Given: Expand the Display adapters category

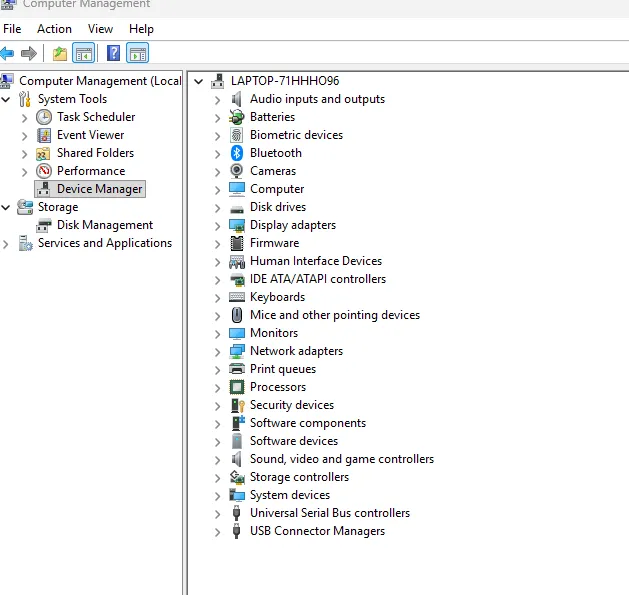Looking at the screenshot, I should 217,225.
